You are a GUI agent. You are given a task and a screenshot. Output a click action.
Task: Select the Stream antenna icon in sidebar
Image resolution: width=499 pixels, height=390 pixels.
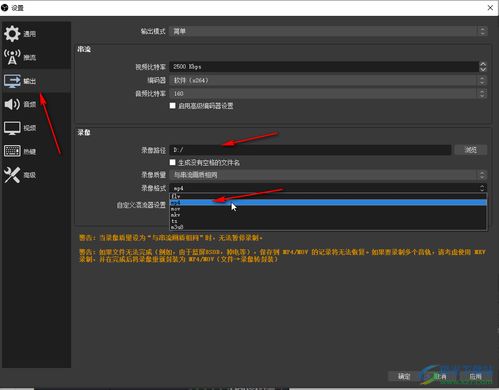[12, 57]
